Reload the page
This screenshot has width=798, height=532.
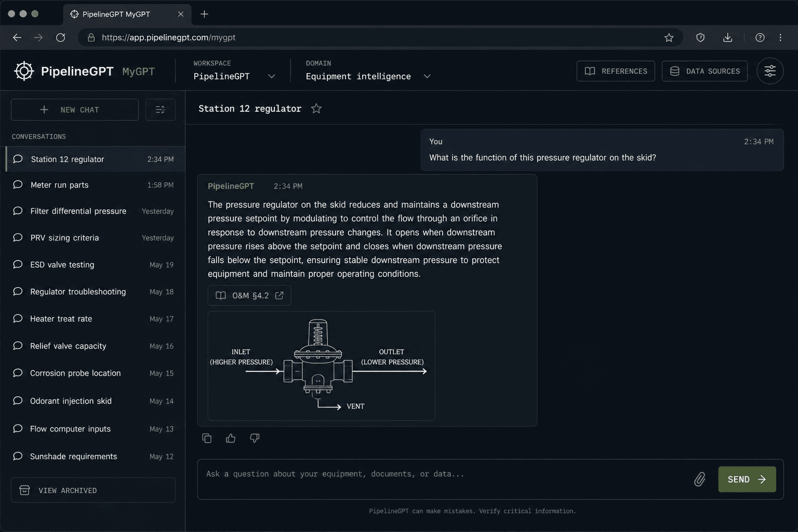(61, 37)
